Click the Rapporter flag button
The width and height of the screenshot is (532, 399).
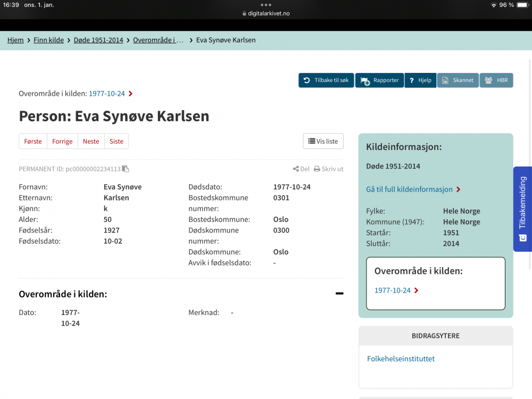(x=379, y=80)
